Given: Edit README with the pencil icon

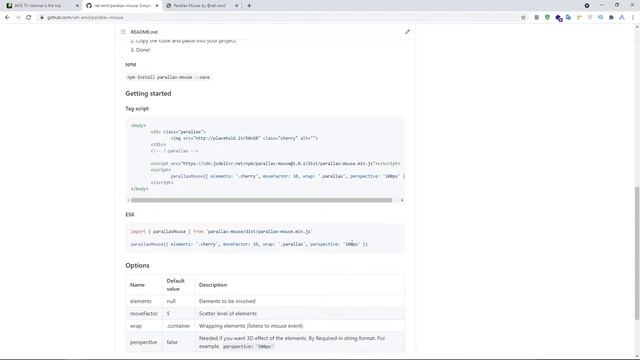Looking at the screenshot, I should coord(407,32).
